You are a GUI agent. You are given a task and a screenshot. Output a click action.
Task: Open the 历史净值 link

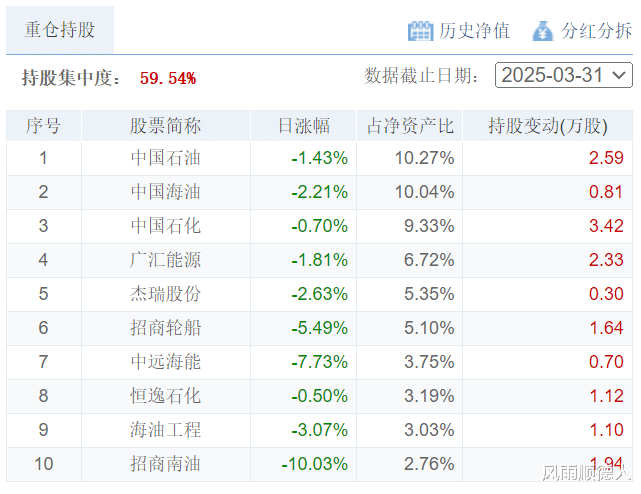pos(474,31)
